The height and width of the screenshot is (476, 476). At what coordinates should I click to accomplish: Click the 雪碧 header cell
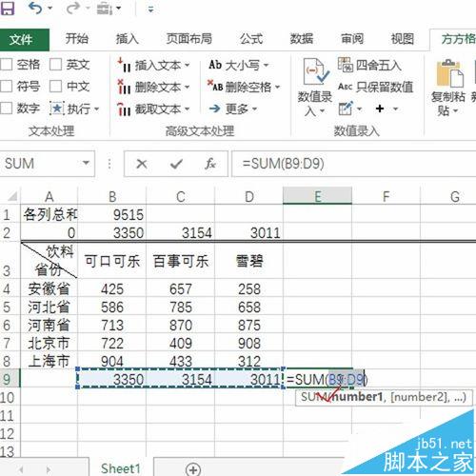click(248, 261)
